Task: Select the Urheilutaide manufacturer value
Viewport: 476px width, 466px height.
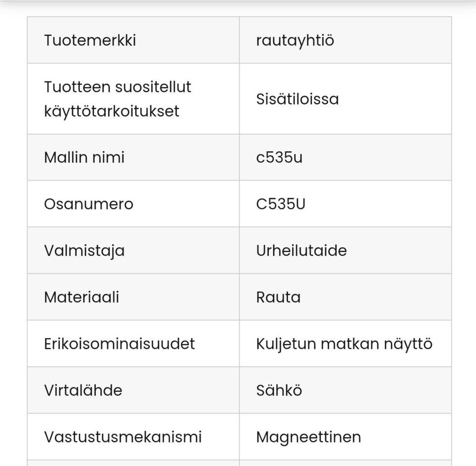Action: [301, 251]
